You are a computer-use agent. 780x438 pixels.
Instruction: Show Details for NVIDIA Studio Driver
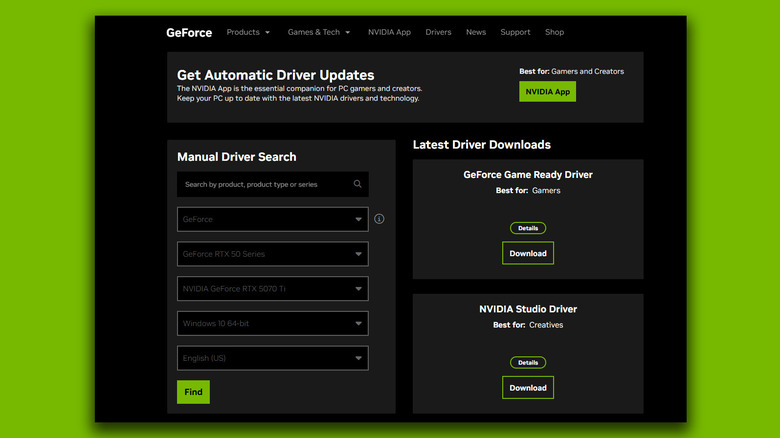coord(528,362)
